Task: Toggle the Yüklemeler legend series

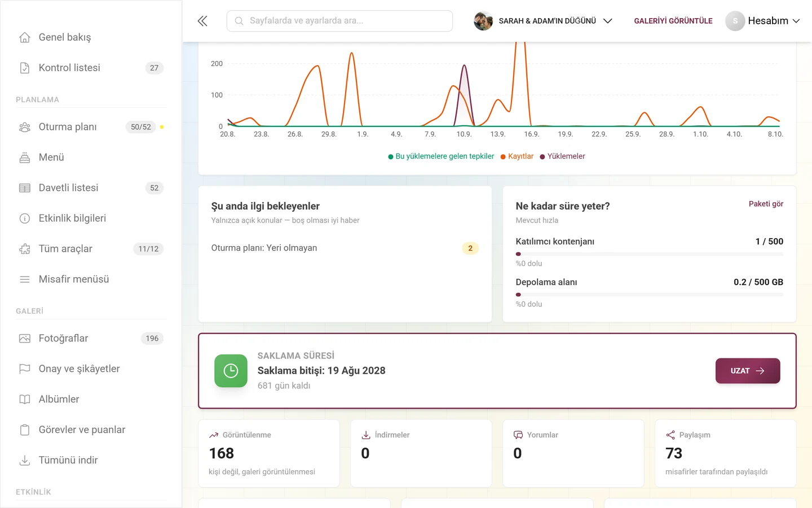Action: point(563,156)
